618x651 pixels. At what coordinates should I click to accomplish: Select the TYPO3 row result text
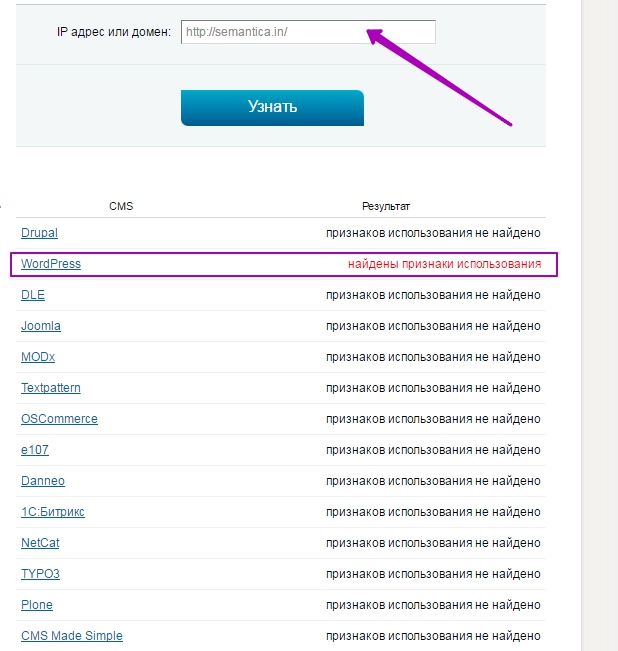433,574
